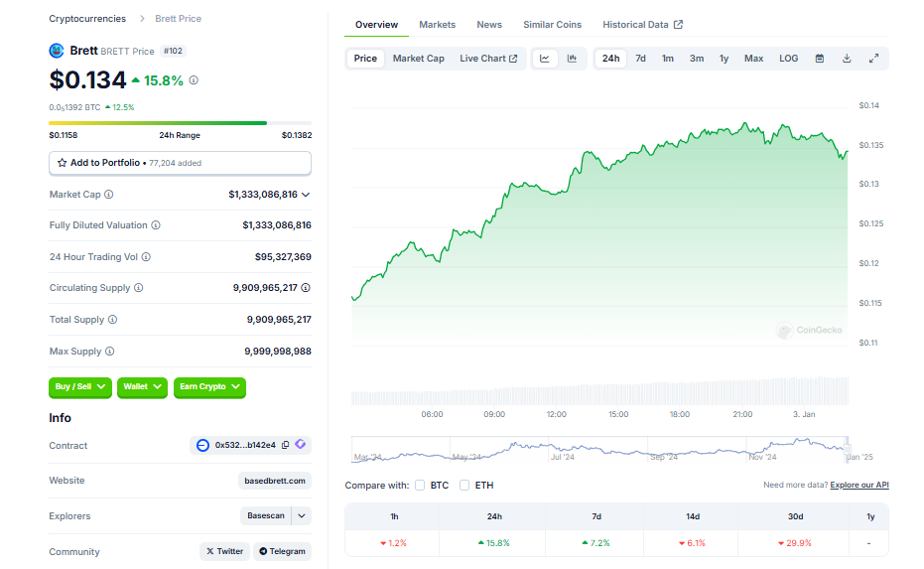The image size is (924, 569).
Task: Follow Explore our API link
Action: [x=859, y=486]
